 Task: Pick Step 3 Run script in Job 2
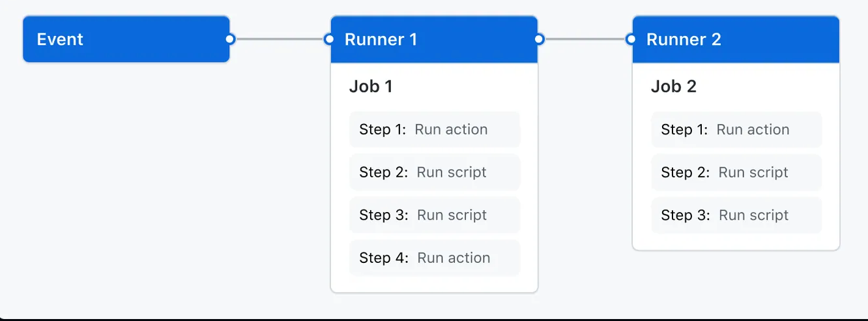point(736,215)
